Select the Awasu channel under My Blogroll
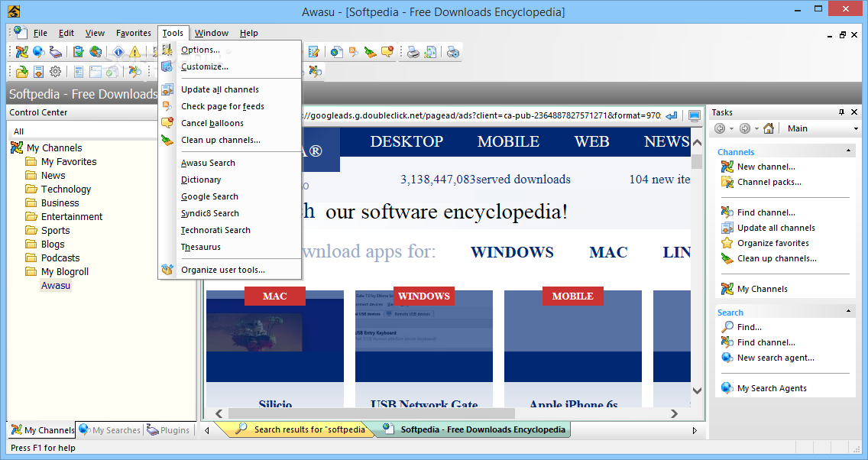 click(x=56, y=286)
